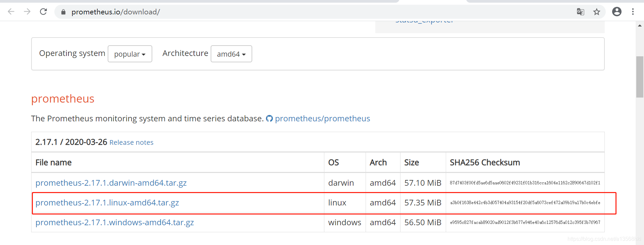The image size is (644, 245).
Task: Open the 2.17.1 Release notes
Action: (131, 142)
